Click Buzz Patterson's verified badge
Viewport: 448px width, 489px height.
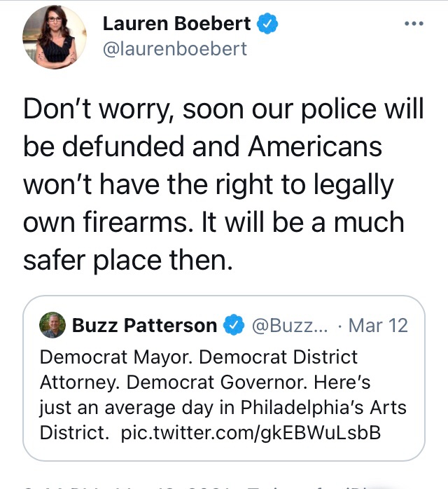[x=234, y=325]
